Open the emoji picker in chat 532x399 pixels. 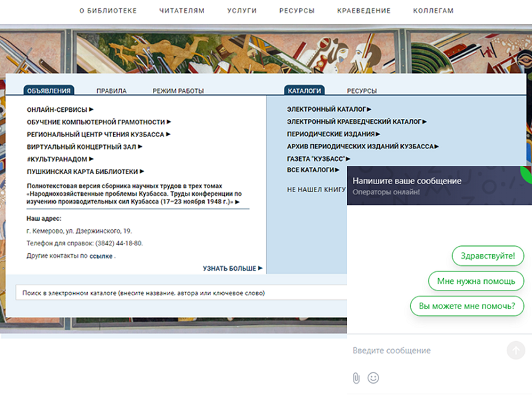point(374,378)
